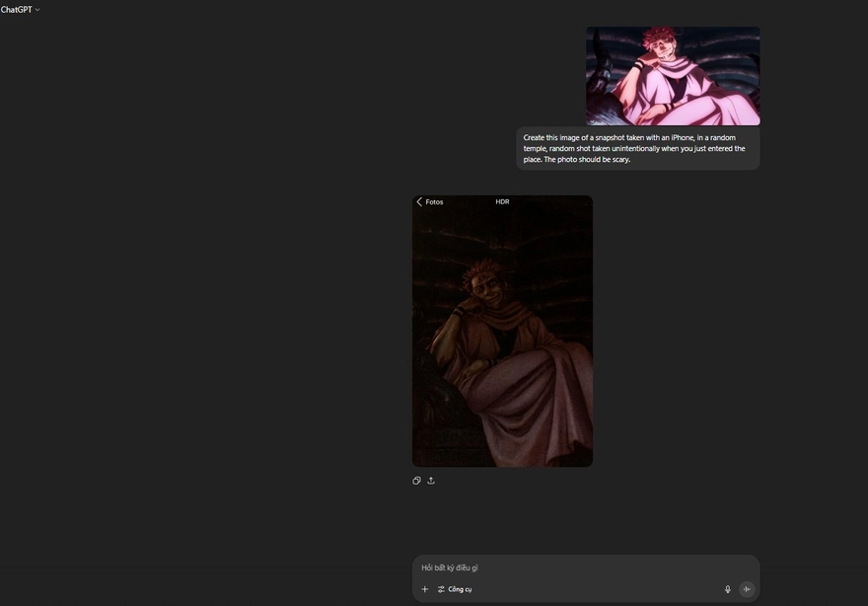Start dictation with the microphone icon
The width and height of the screenshot is (868, 606).
point(728,589)
